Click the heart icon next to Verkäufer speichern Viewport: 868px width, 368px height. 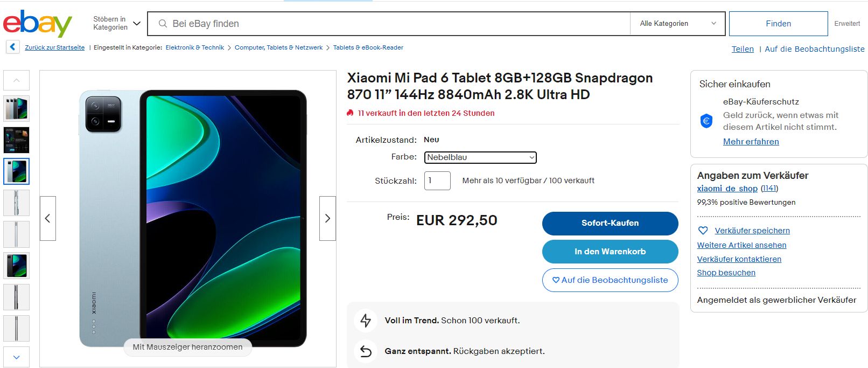[703, 231]
